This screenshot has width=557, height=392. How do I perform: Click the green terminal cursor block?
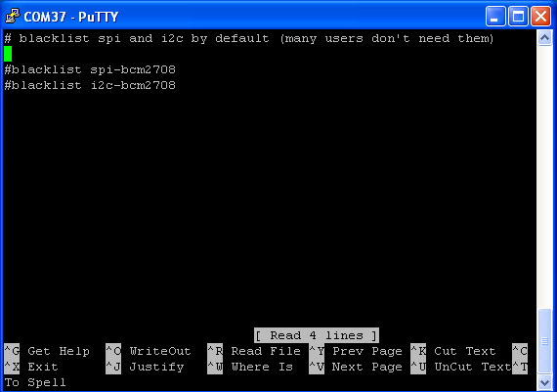[8, 54]
